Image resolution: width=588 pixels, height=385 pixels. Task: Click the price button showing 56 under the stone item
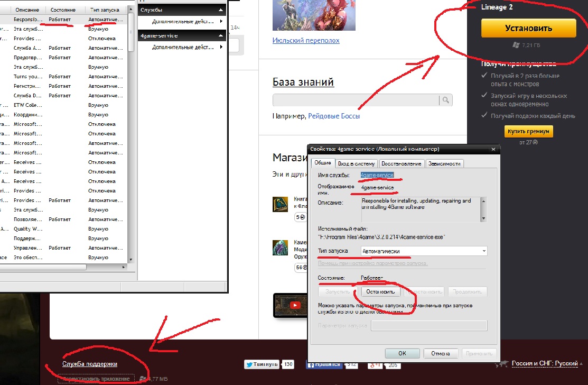tap(301, 267)
